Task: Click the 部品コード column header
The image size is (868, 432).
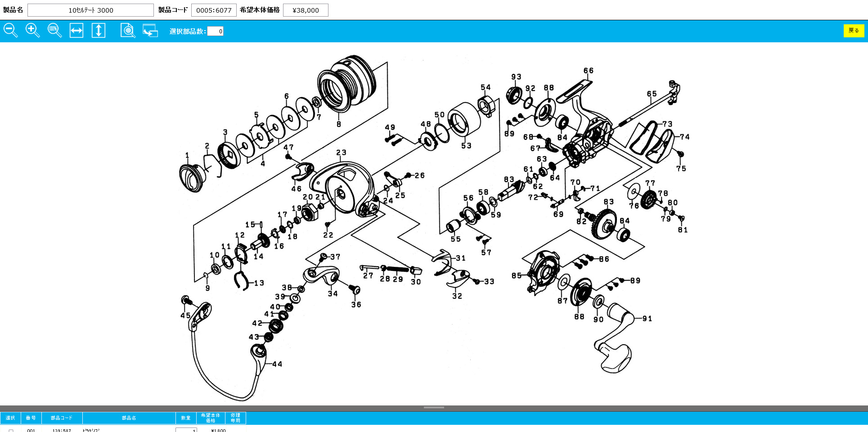Action: pos(62,418)
